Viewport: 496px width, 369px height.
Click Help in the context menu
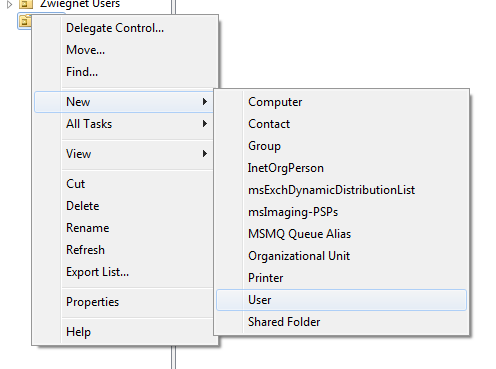tap(125, 332)
